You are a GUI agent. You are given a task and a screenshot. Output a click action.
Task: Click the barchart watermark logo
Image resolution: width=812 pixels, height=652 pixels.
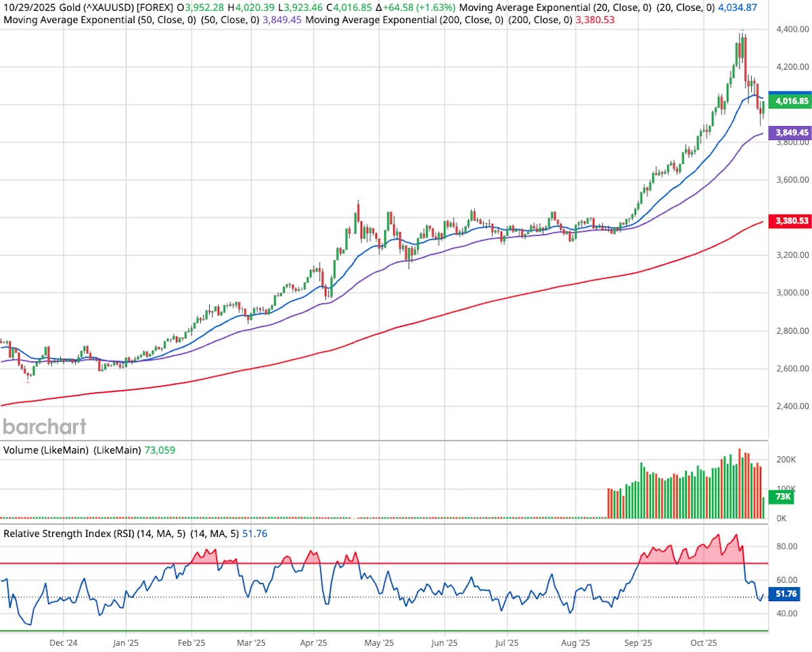44,427
